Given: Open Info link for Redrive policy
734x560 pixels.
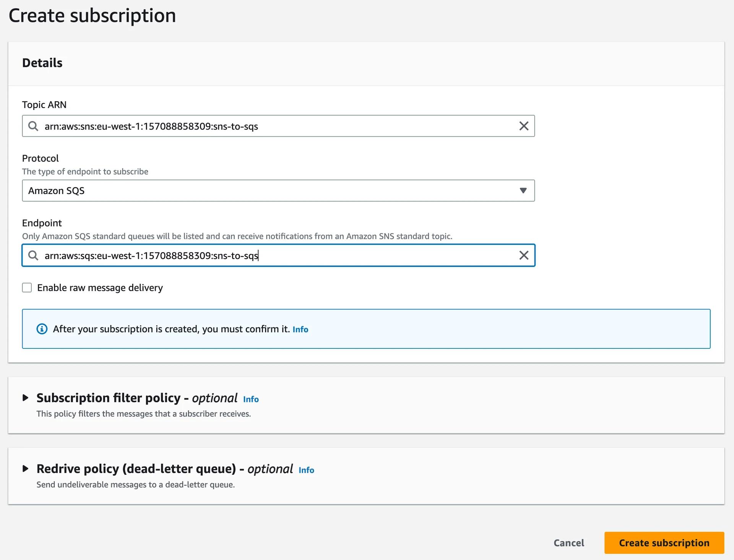Looking at the screenshot, I should pos(306,470).
